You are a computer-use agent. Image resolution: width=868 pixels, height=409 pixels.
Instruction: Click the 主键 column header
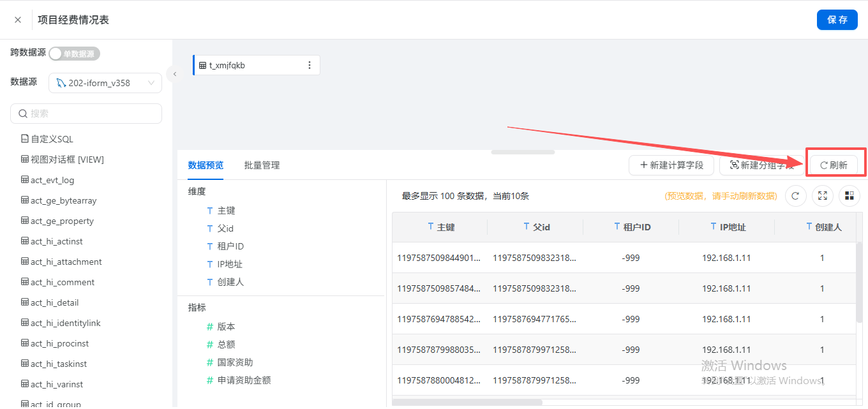coord(440,227)
